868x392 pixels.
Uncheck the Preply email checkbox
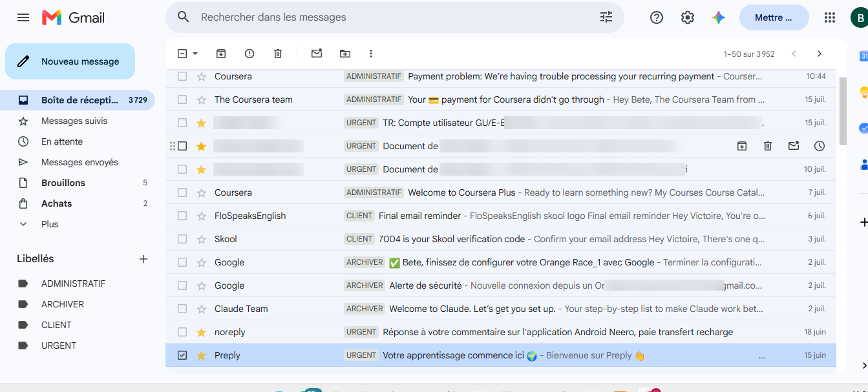coord(182,355)
